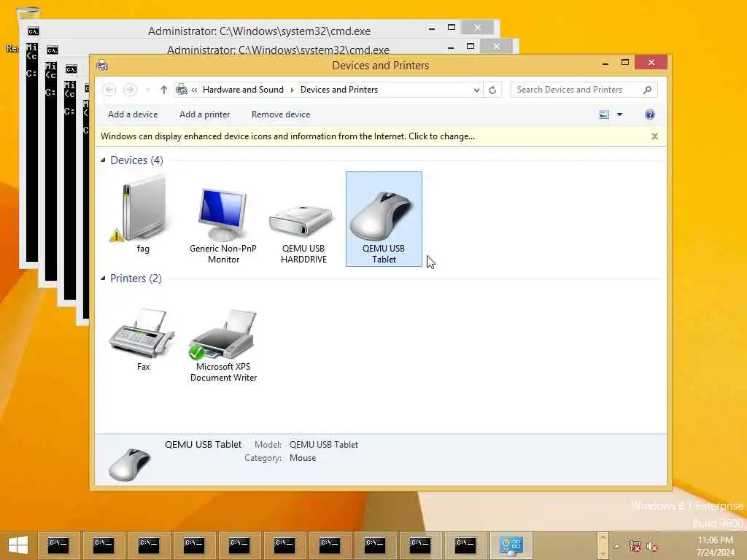Click the first cmd taskbar button

[58, 545]
